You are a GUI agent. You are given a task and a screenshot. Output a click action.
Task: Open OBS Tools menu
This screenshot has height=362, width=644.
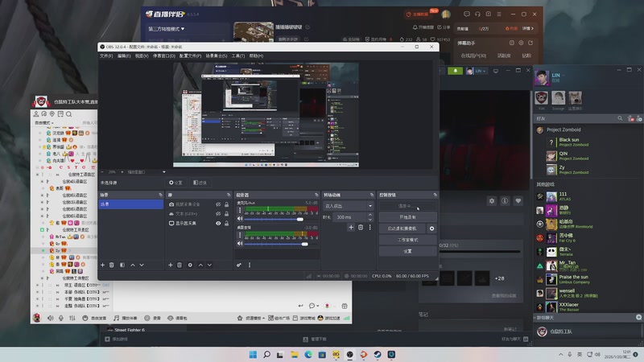click(237, 56)
